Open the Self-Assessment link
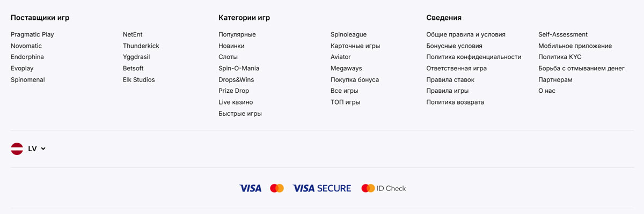The width and height of the screenshot is (644, 214). pyautogui.click(x=563, y=34)
